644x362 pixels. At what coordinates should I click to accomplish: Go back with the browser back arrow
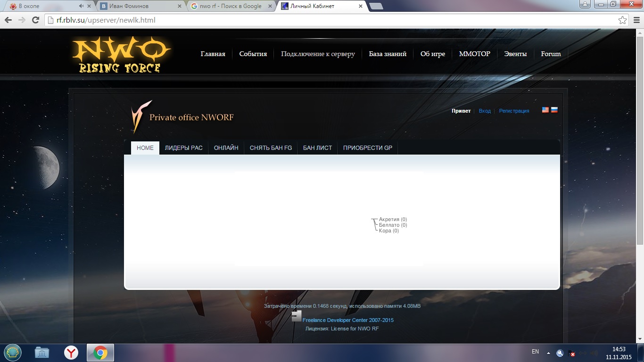click(8, 20)
